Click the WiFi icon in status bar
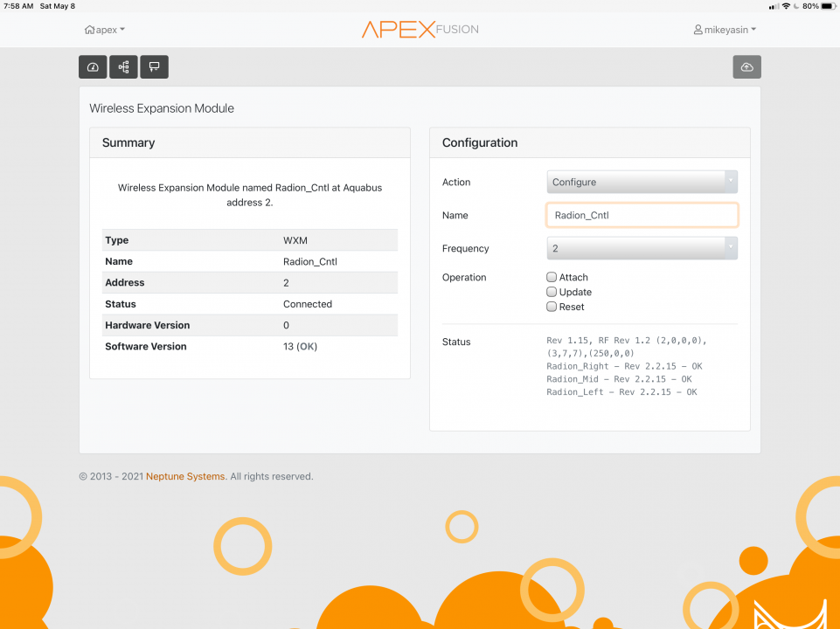Screen dimensions: 840x629 click(786, 6)
